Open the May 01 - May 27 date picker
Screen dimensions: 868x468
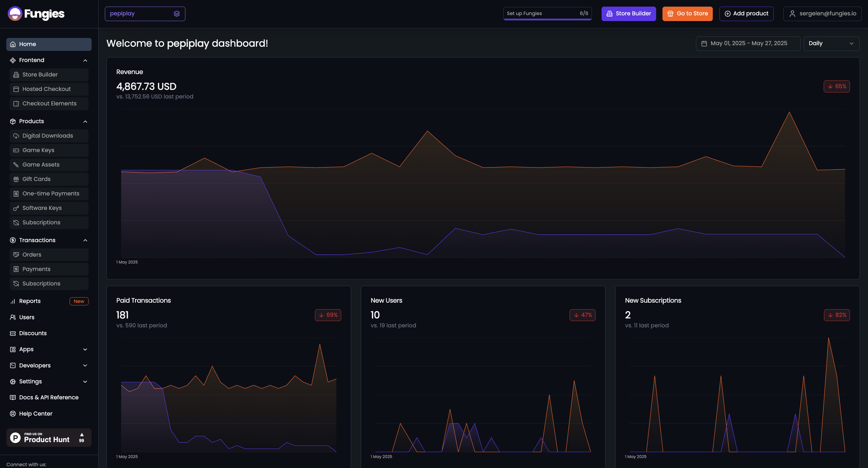748,44
